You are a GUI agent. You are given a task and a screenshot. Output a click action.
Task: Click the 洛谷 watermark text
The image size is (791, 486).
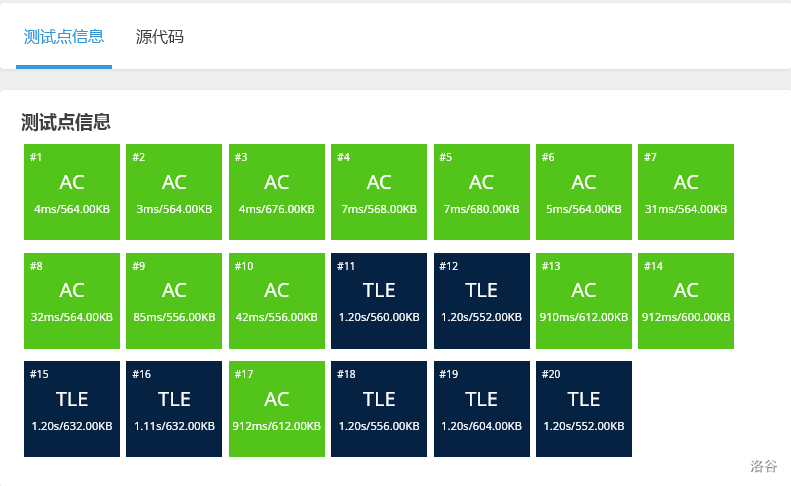(763, 466)
